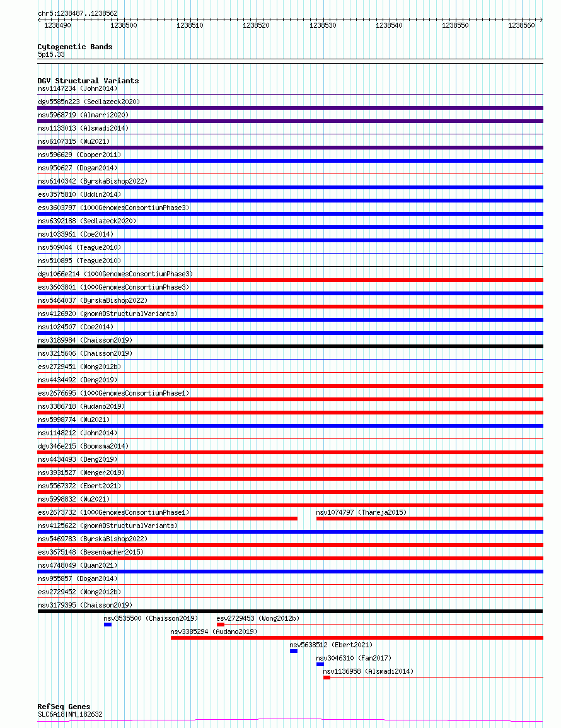Click the small blue bar under nsv5638512
The height and width of the screenshot is (728, 561).
point(294,652)
